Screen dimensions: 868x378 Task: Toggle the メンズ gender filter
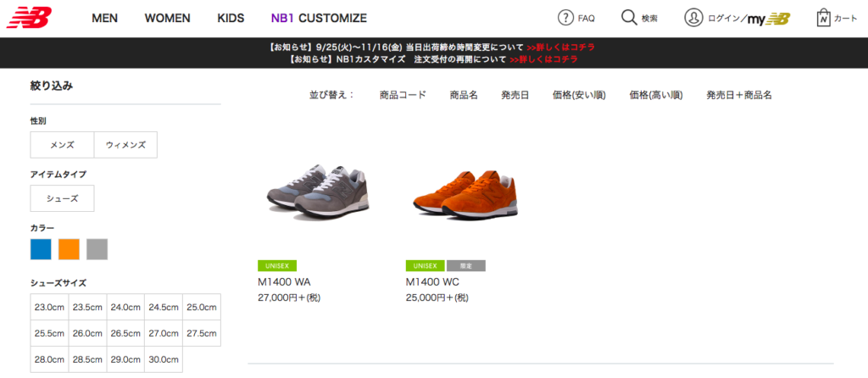tap(62, 145)
